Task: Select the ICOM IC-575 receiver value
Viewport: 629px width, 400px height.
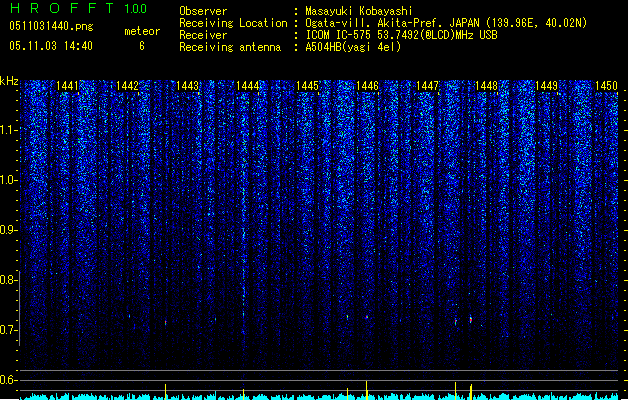Action: pyautogui.click(x=401, y=35)
